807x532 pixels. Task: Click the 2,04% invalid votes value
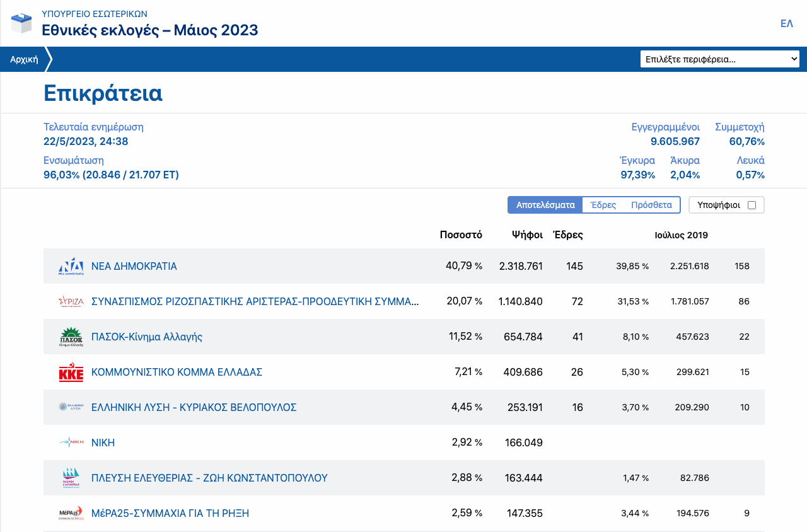tap(685, 175)
